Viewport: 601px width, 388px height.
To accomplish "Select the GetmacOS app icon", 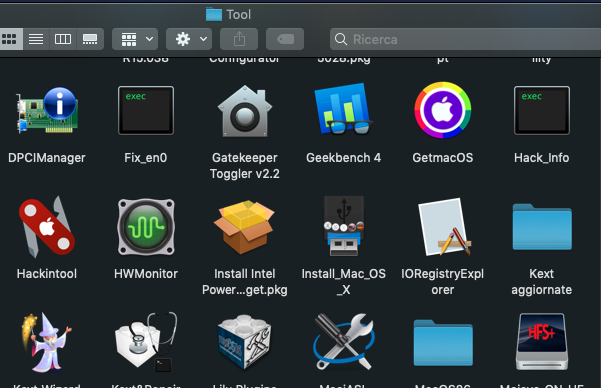I will 443,110.
